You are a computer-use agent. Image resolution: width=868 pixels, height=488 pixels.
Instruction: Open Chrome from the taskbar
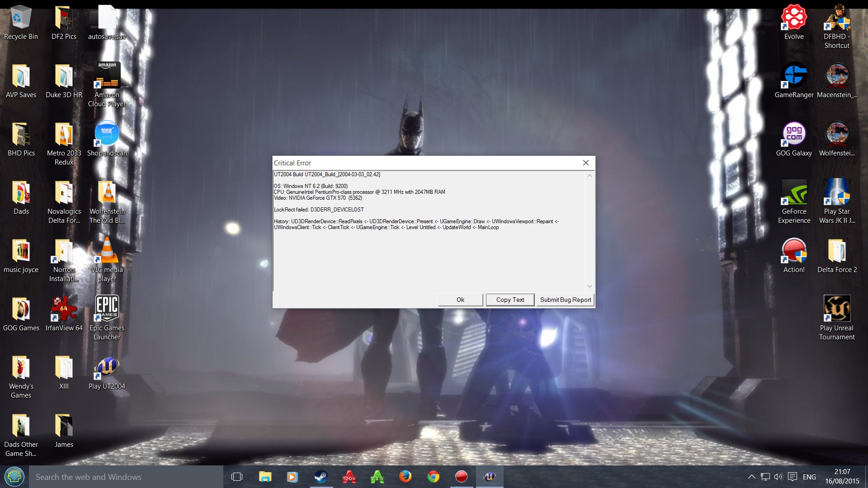[x=433, y=477]
